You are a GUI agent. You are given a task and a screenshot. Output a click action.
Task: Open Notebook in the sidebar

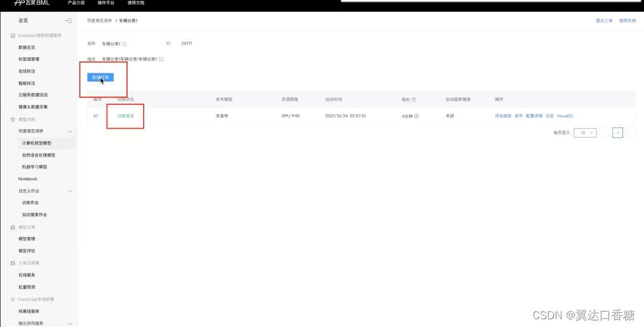(x=27, y=179)
